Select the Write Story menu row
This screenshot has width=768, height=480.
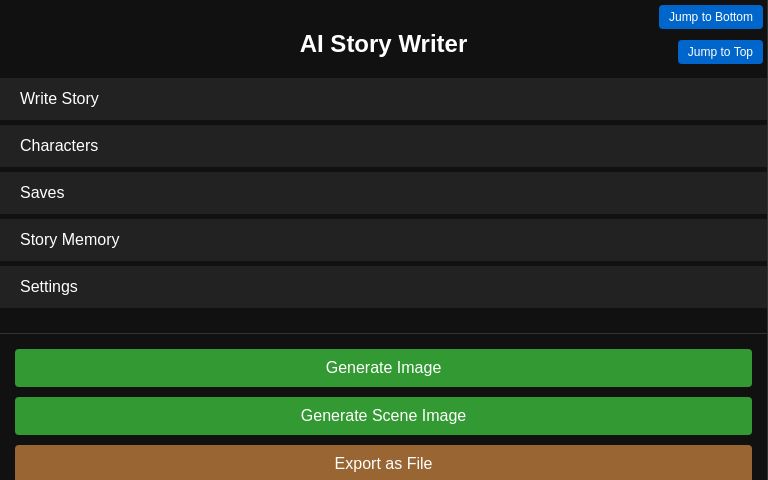point(383,99)
